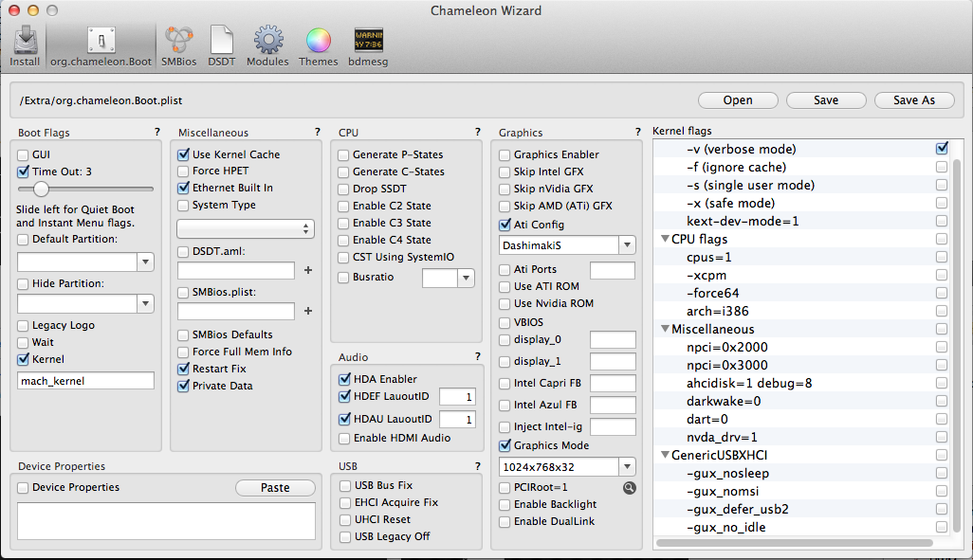973x560 pixels.
Task: Open Graphics section help question mark
Action: click(637, 132)
